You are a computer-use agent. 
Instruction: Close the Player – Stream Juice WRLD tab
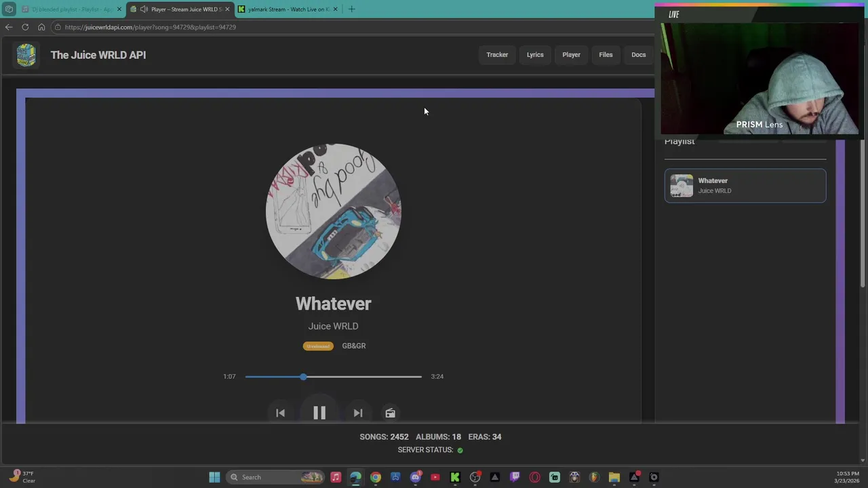pos(227,9)
